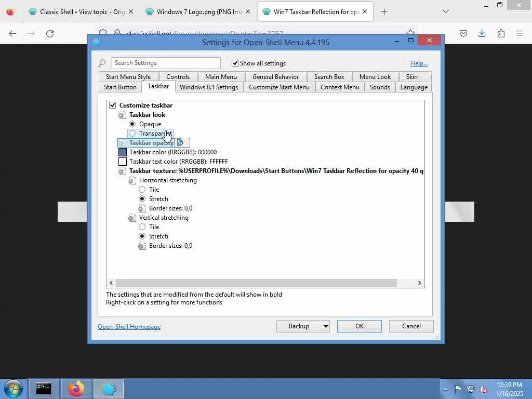Click the taskbar clock showing 12:39 PM
This screenshot has height=399, width=532.
click(509, 389)
